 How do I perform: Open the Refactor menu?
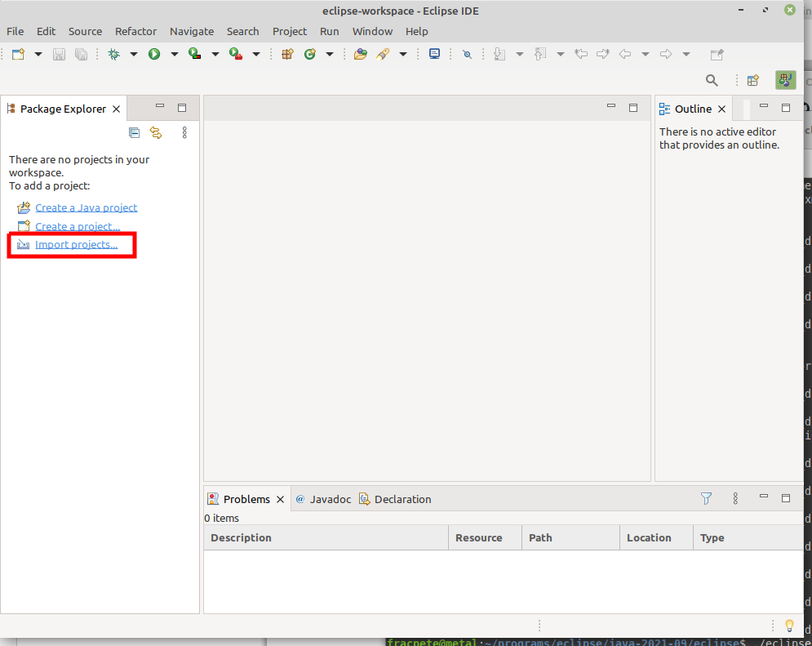click(135, 32)
